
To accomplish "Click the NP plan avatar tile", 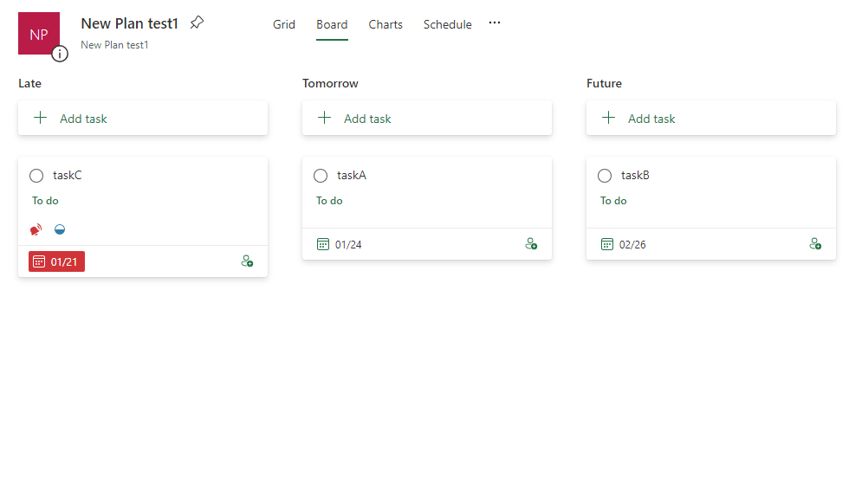I will (39, 34).
